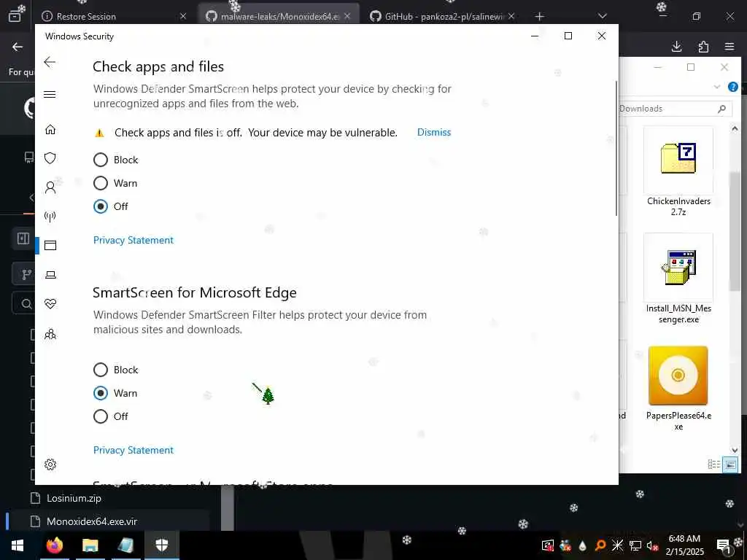Open the notepad app on the taskbar
The height and width of the screenshot is (560, 747).
click(x=125, y=545)
